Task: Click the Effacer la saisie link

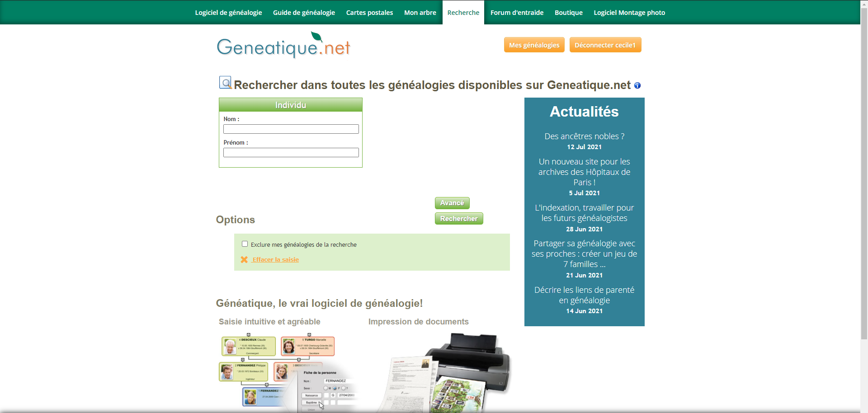Action: click(275, 259)
